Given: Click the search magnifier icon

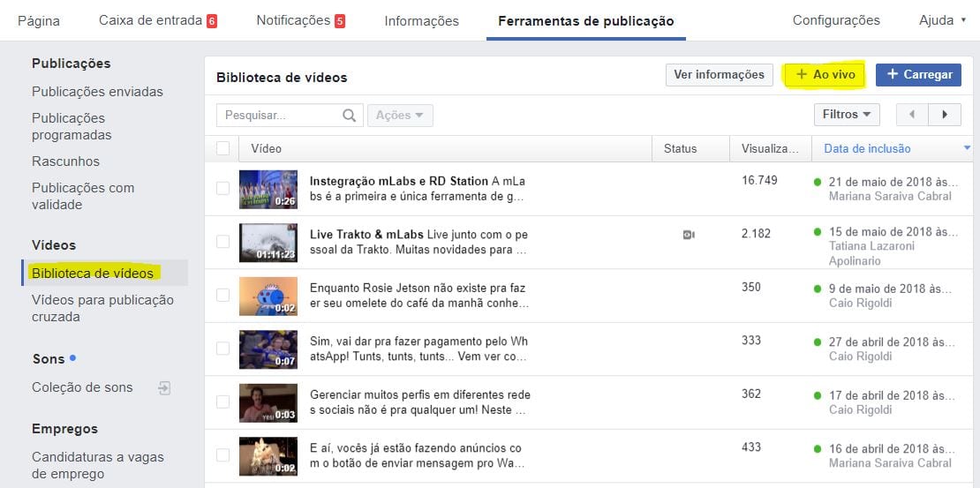Looking at the screenshot, I should click(x=349, y=115).
